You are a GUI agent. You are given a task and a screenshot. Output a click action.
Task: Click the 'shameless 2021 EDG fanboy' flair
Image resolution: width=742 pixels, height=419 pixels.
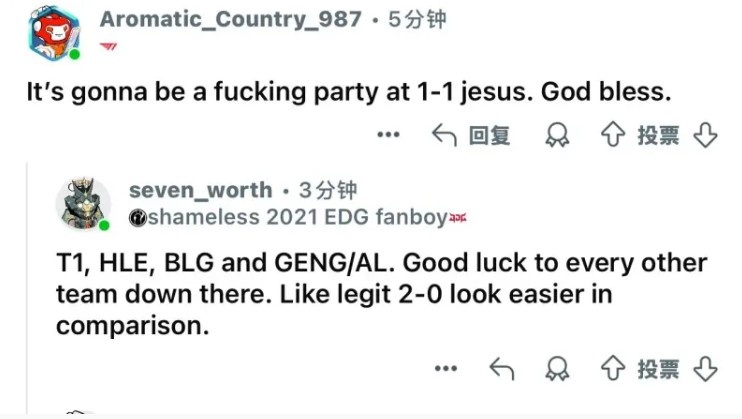tap(290, 216)
